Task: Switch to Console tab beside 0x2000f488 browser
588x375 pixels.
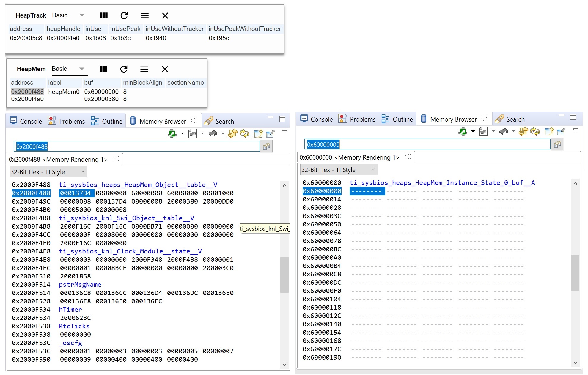Action: pyautogui.click(x=26, y=121)
